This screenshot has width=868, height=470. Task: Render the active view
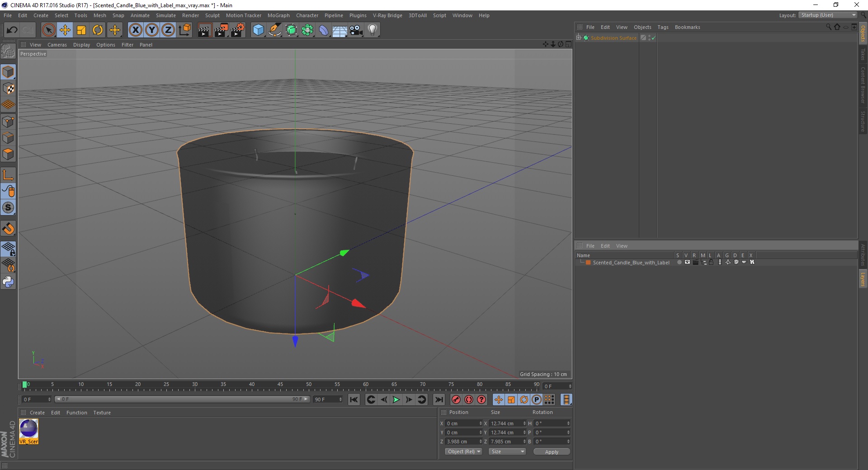[204, 30]
